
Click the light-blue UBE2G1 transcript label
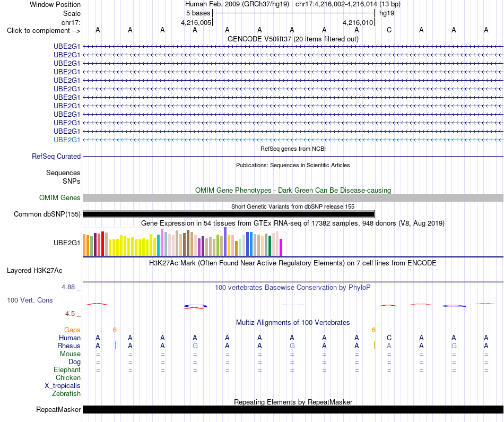67,140
